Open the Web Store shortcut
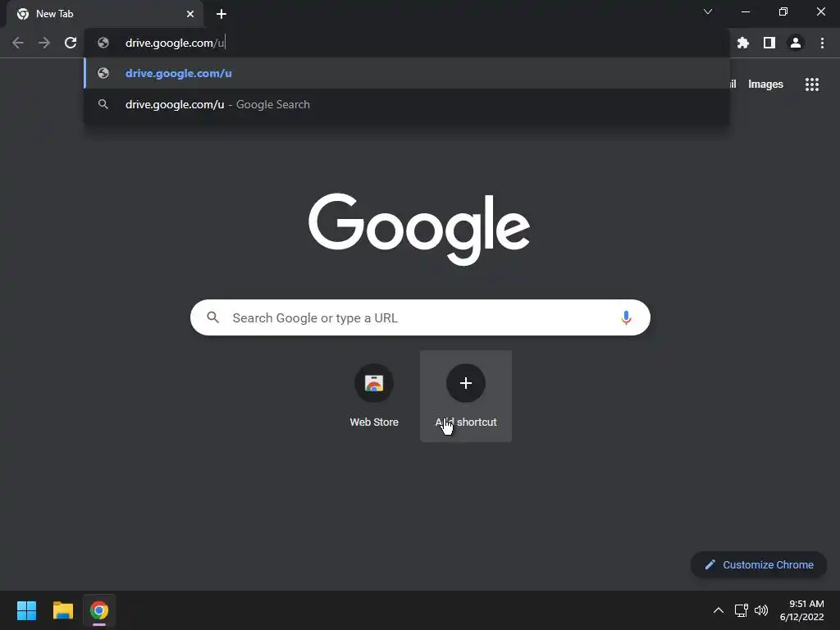This screenshot has width=840, height=630. 374,396
